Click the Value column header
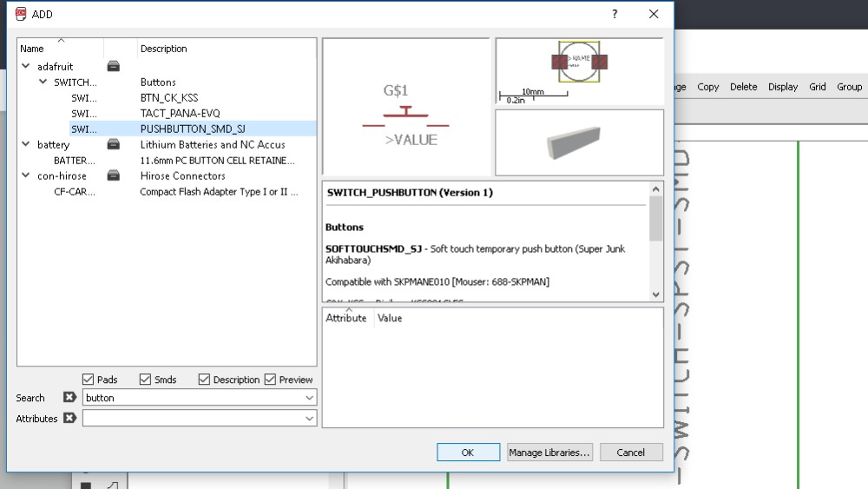868x489 pixels. coord(390,318)
